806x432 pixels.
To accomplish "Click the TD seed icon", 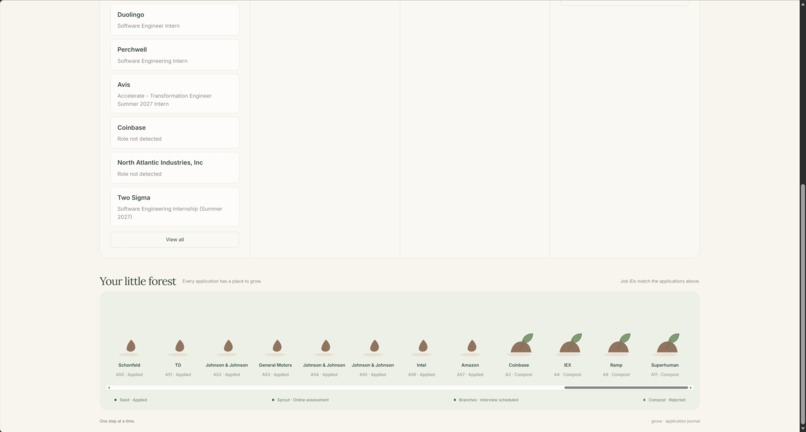I will click(179, 346).
